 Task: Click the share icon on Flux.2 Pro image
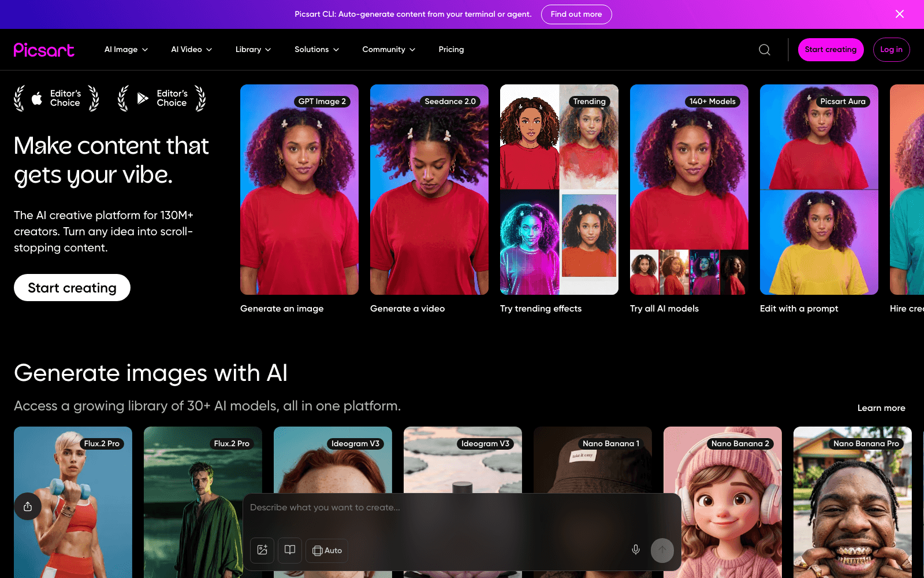pyautogui.click(x=28, y=506)
